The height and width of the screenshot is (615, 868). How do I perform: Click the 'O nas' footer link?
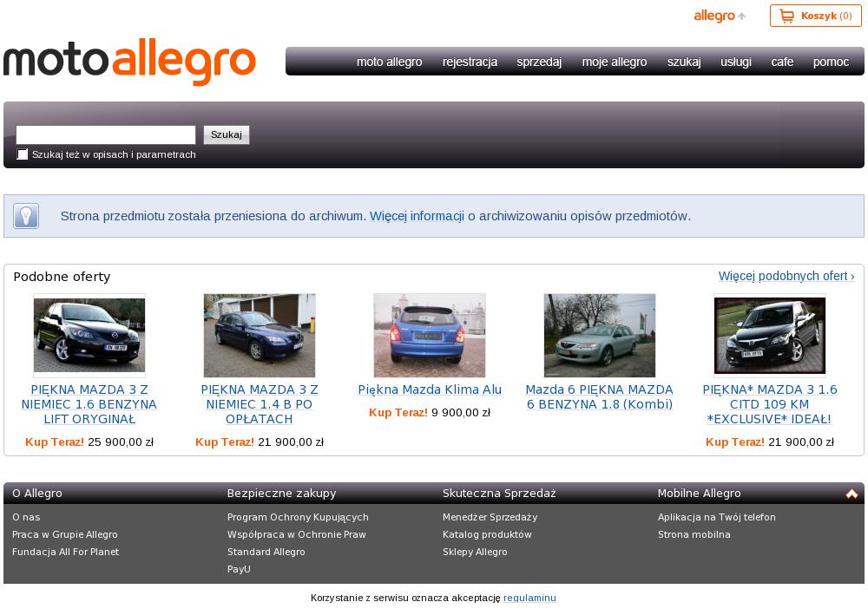pos(26,517)
